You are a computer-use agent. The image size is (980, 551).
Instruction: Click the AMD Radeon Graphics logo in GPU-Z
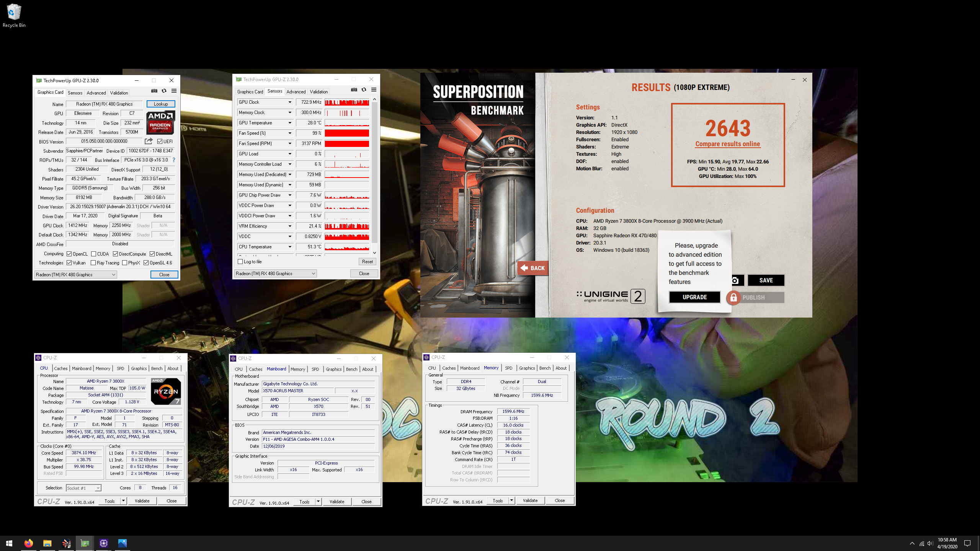[x=161, y=122]
